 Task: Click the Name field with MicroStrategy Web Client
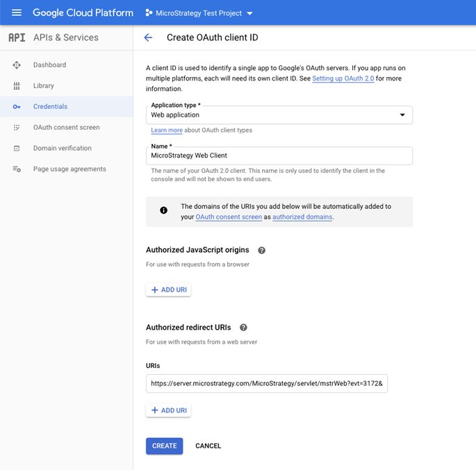point(279,156)
